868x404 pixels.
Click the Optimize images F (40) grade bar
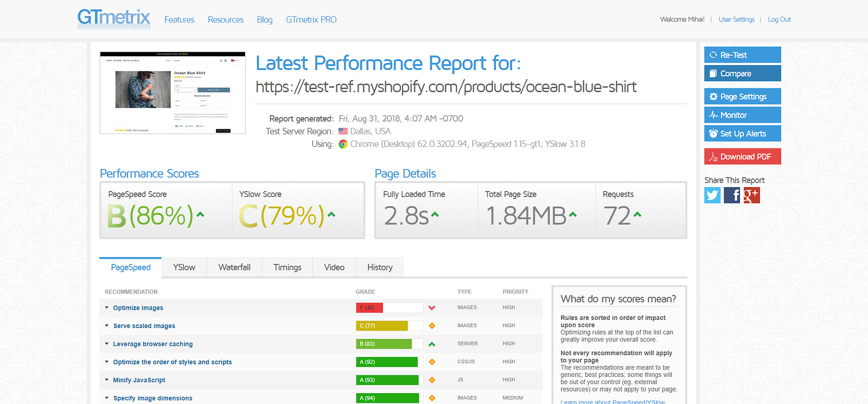tap(389, 307)
